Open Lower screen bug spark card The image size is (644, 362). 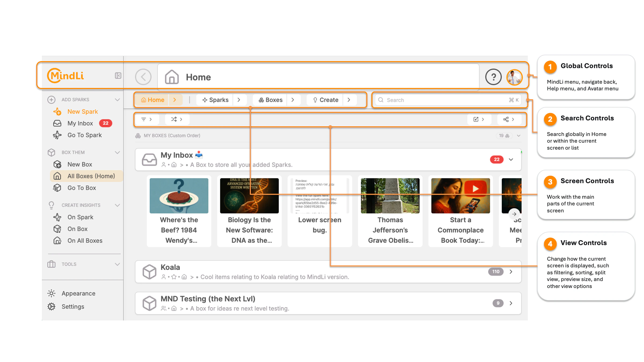(x=320, y=211)
